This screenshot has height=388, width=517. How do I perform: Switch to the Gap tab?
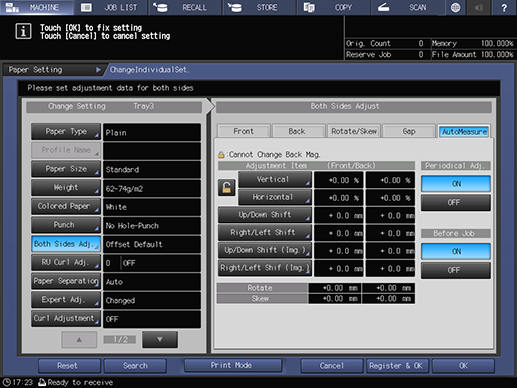pyautogui.click(x=409, y=131)
